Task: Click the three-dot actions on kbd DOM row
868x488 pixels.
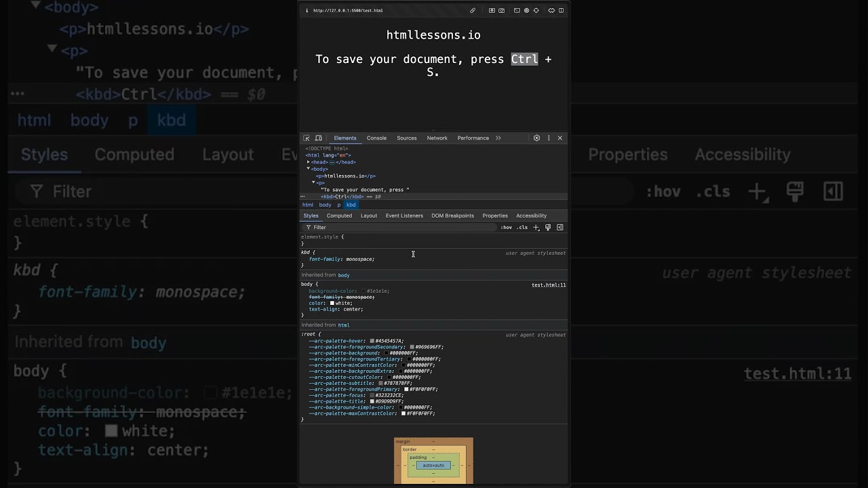Action: pyautogui.click(x=303, y=197)
